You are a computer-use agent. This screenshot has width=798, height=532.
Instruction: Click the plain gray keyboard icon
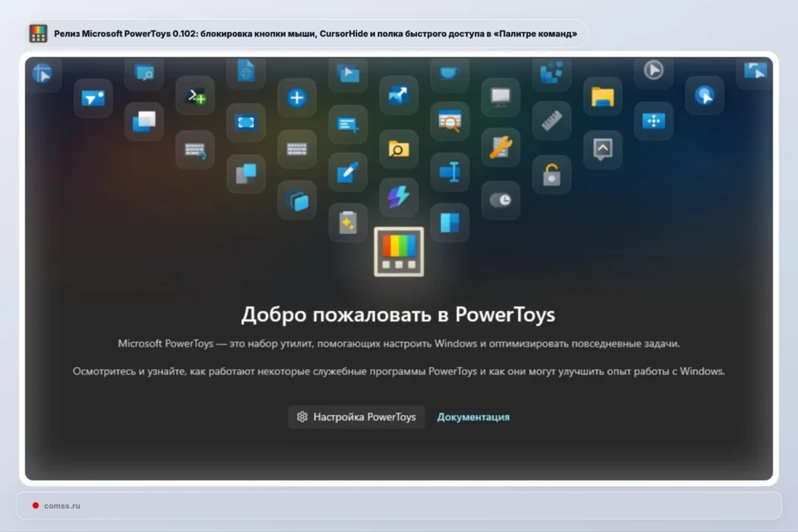[x=297, y=149]
